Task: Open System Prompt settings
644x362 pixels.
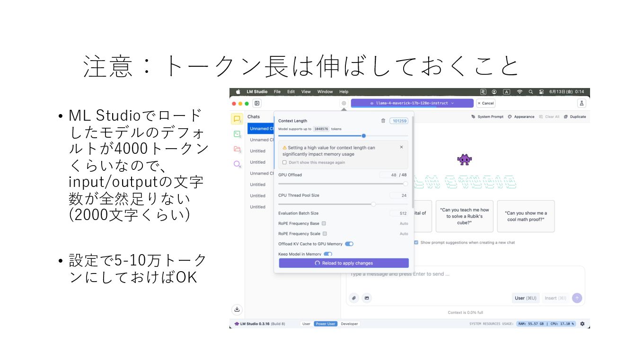Action: pyautogui.click(x=487, y=117)
